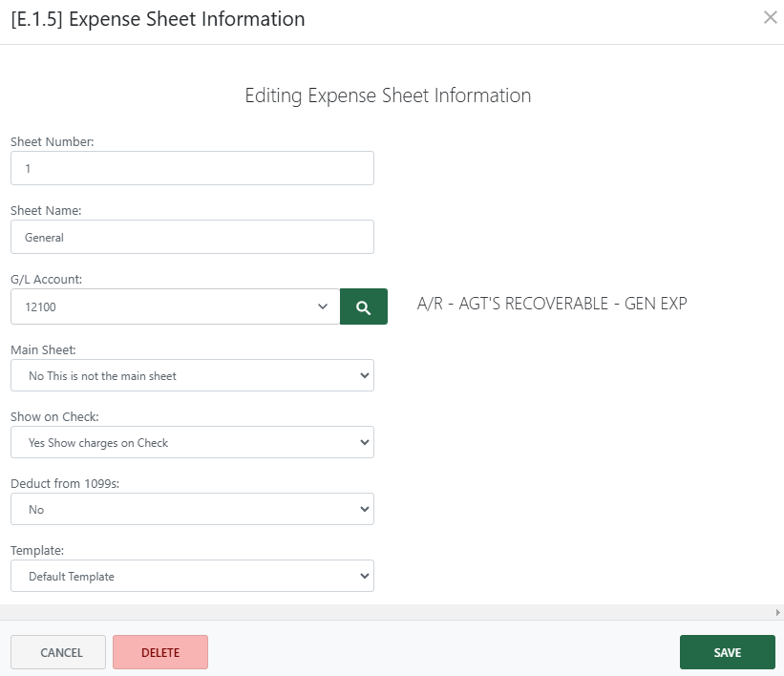Click the Sheet Name field containing General

tap(192, 237)
